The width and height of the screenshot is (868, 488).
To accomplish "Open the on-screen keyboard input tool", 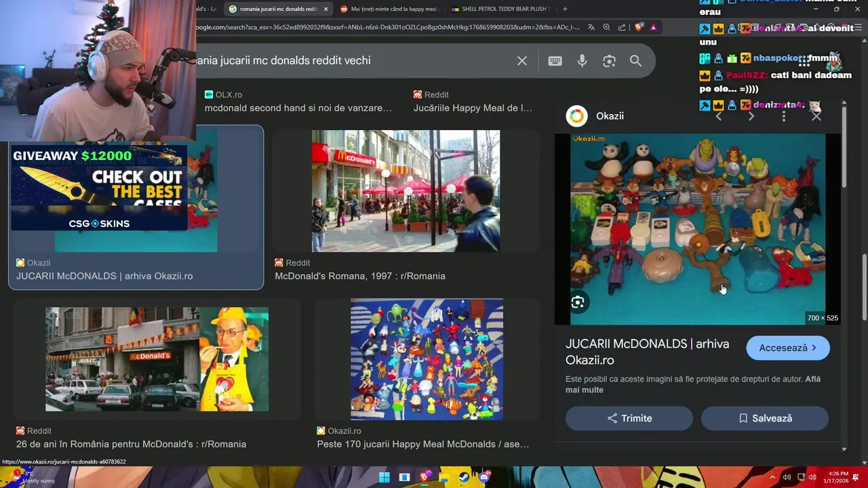I will 555,61.
